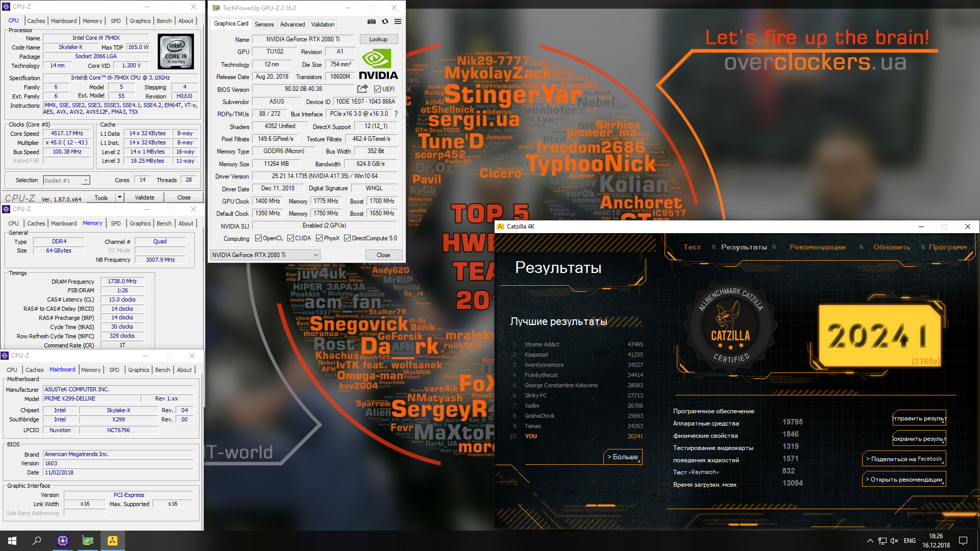Open the Windows Start menu
Viewport: 980px width, 551px height.
point(12,541)
